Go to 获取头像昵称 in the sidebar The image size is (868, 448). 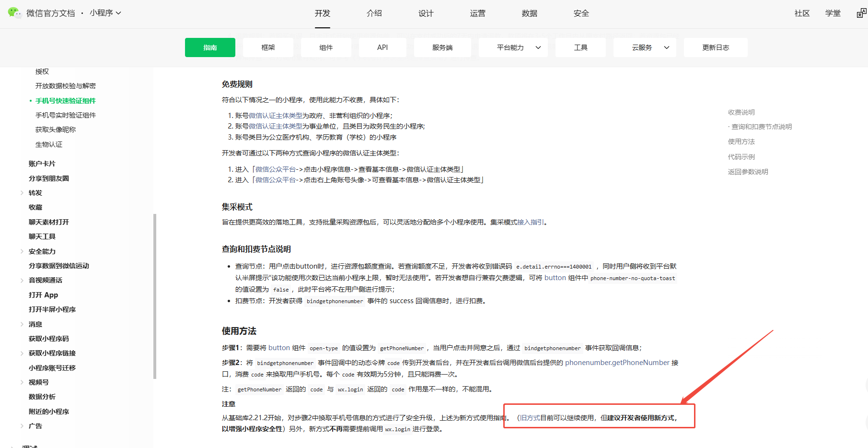click(56, 130)
